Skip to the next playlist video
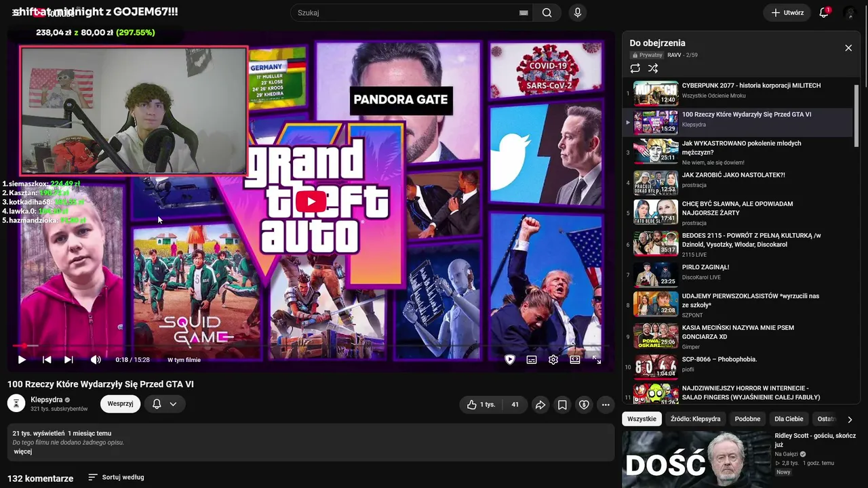This screenshot has height=488, width=868. point(68,360)
